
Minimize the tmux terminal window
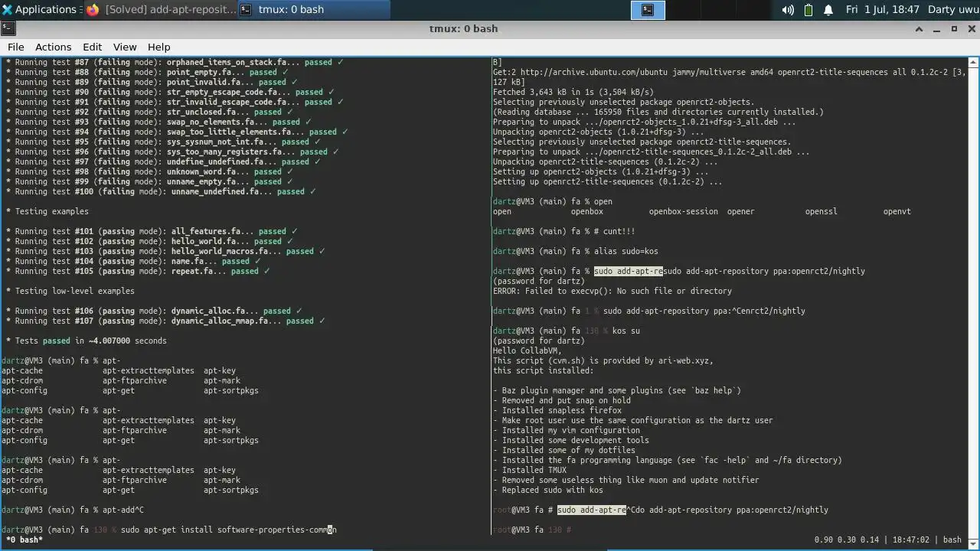(937, 29)
